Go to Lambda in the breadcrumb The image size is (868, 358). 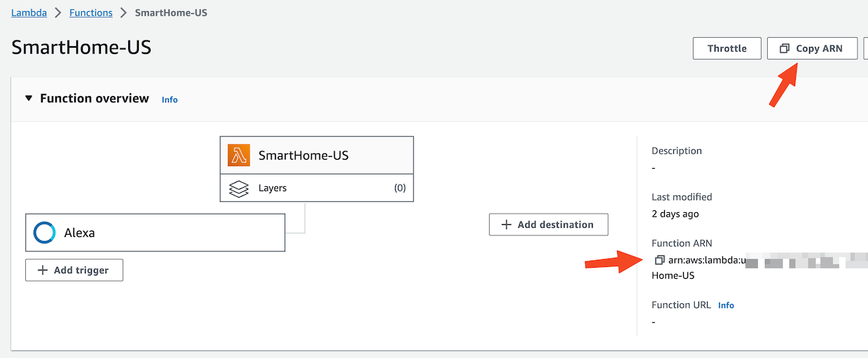point(29,13)
